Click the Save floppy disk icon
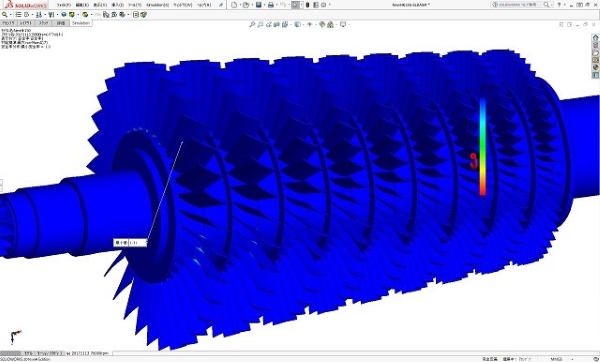Viewport: 600px width, 362px height. pos(259,5)
